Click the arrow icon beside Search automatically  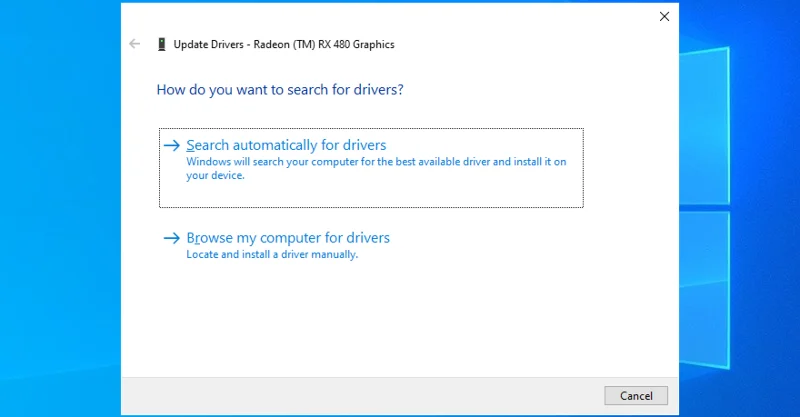pyautogui.click(x=172, y=145)
